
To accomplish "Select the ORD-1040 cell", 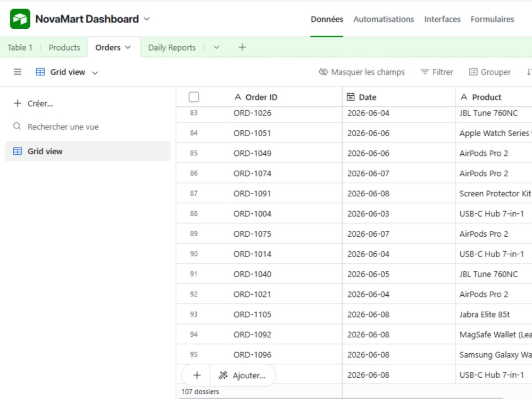I will click(286, 274).
